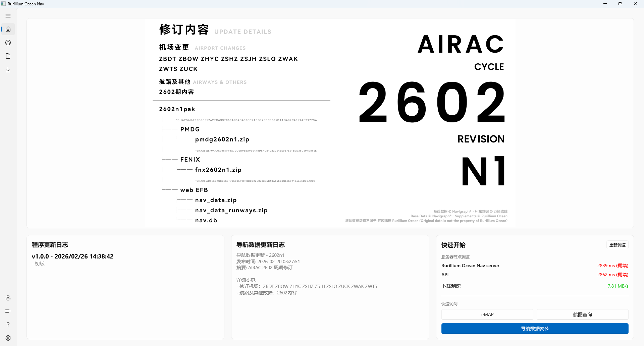The image size is (644, 346).
Task: Expand the web EFB branch
Action: tap(194, 190)
